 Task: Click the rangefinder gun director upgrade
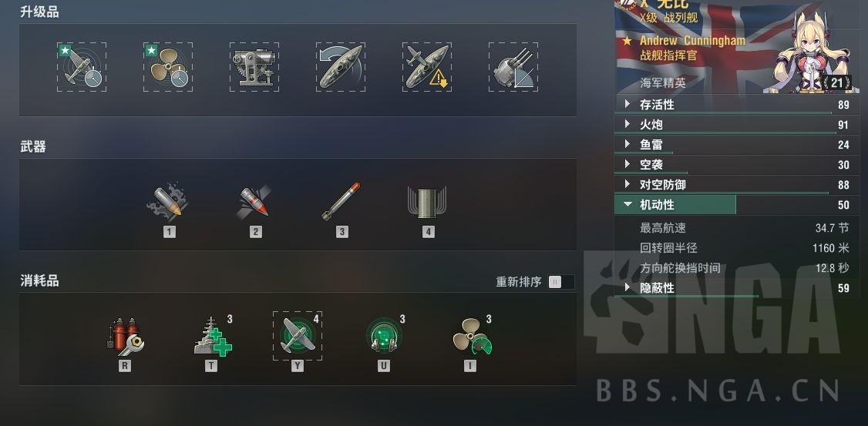254,67
